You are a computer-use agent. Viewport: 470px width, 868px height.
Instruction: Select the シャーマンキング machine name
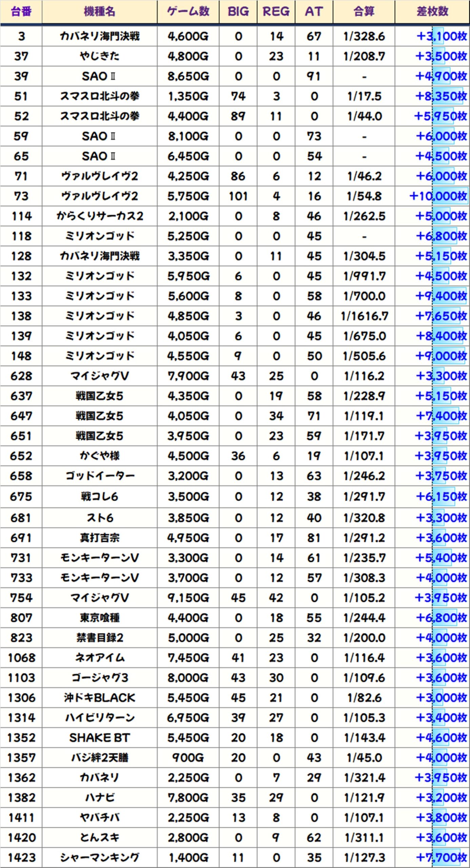point(100,858)
